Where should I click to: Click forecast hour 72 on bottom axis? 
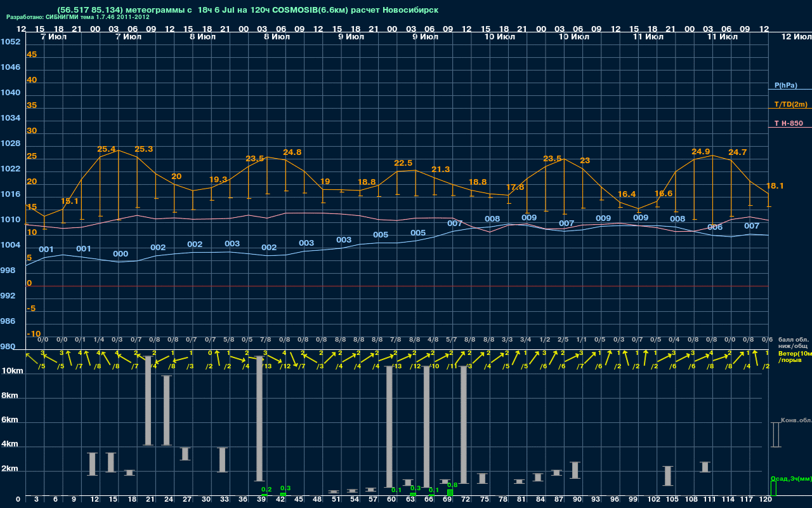click(x=466, y=500)
